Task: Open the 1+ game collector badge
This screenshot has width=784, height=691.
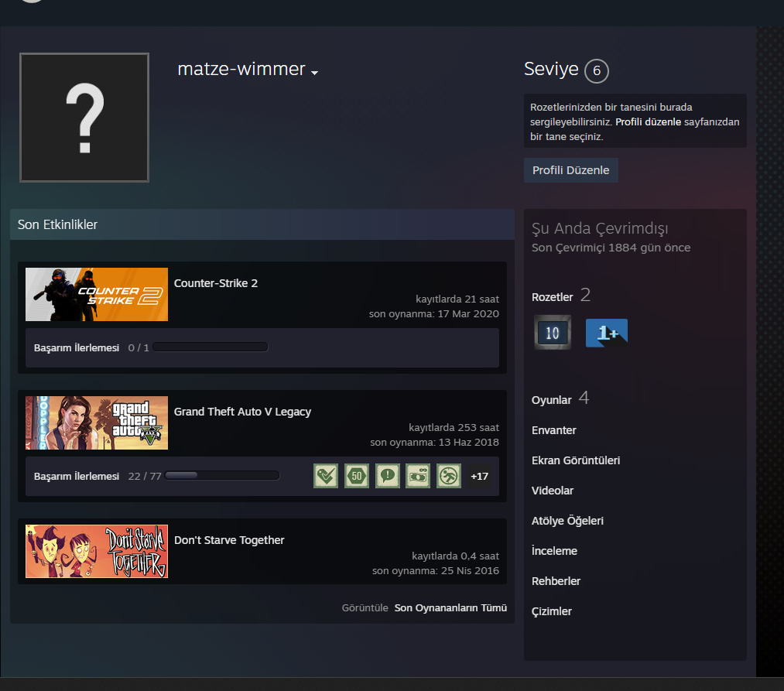Action: click(x=607, y=333)
